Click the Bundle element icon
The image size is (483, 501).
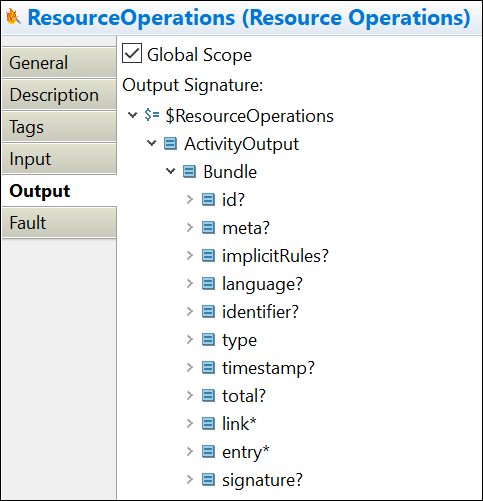pos(189,172)
